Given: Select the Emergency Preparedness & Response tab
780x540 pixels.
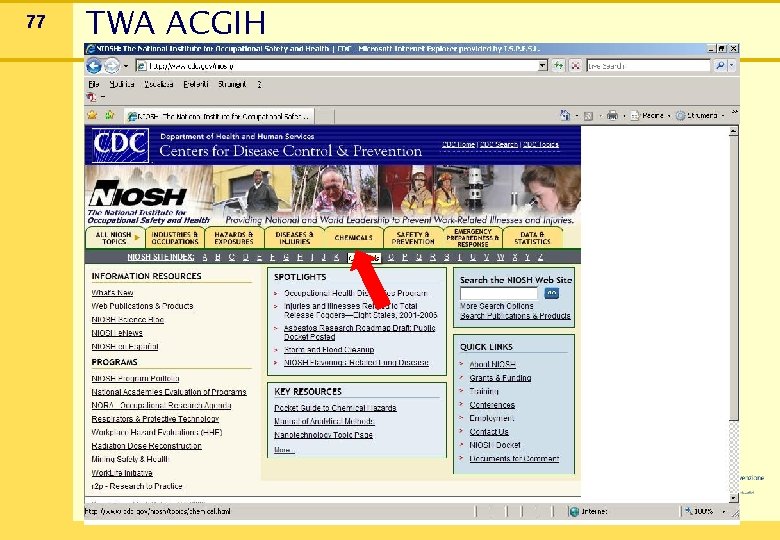Looking at the screenshot, I should 473,238.
